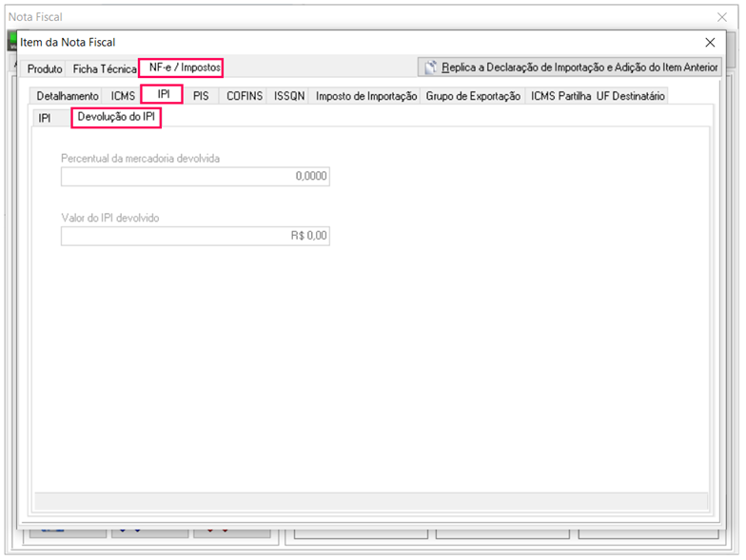This screenshot has width=746, height=560.
Task: Open the Produto tab
Action: coord(45,69)
